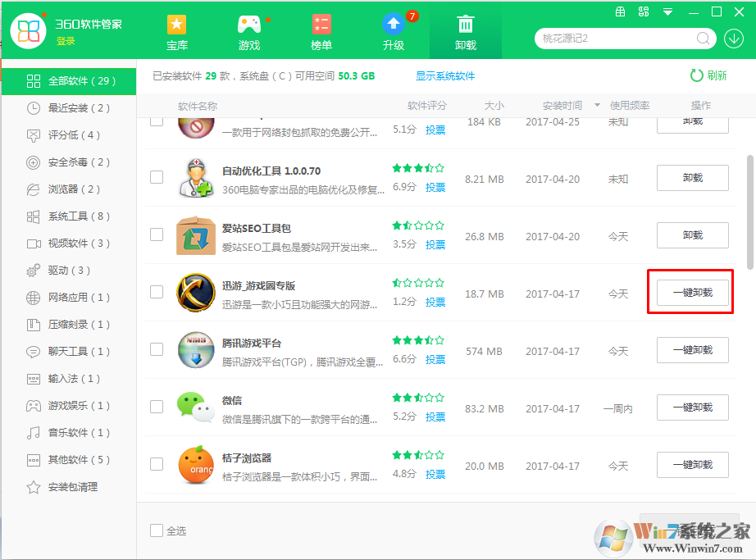Select 全部软件 (29) in sidebar
Screen dimensions: 756x560
(x=69, y=81)
